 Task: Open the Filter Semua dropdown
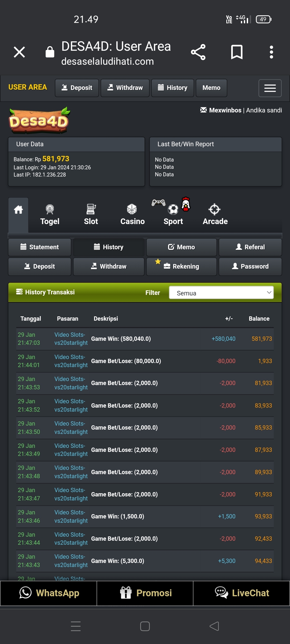pyautogui.click(x=221, y=293)
